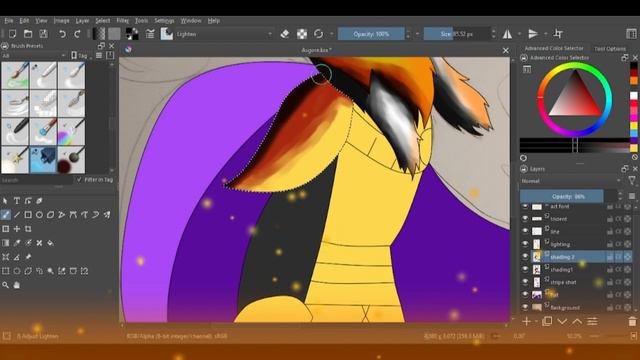
Task: Select the Zoom tool
Action: tap(5, 285)
